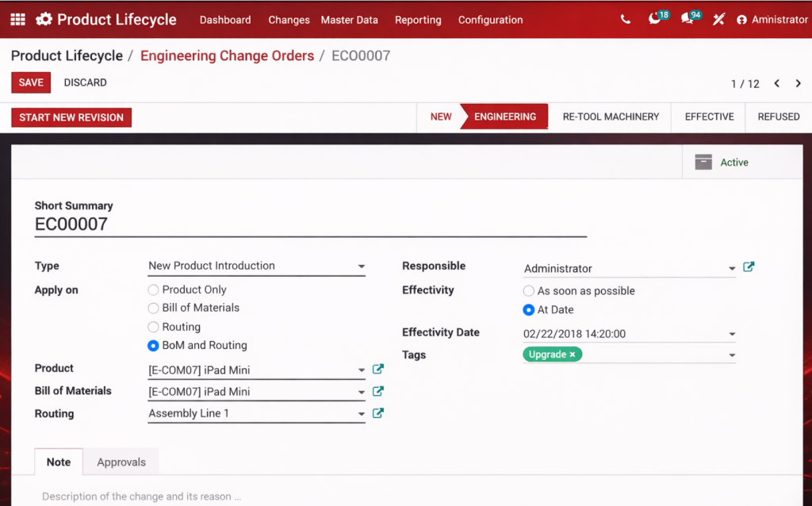The image size is (812, 506).
Task: Choose As soon as possible effectivity
Action: (x=529, y=291)
